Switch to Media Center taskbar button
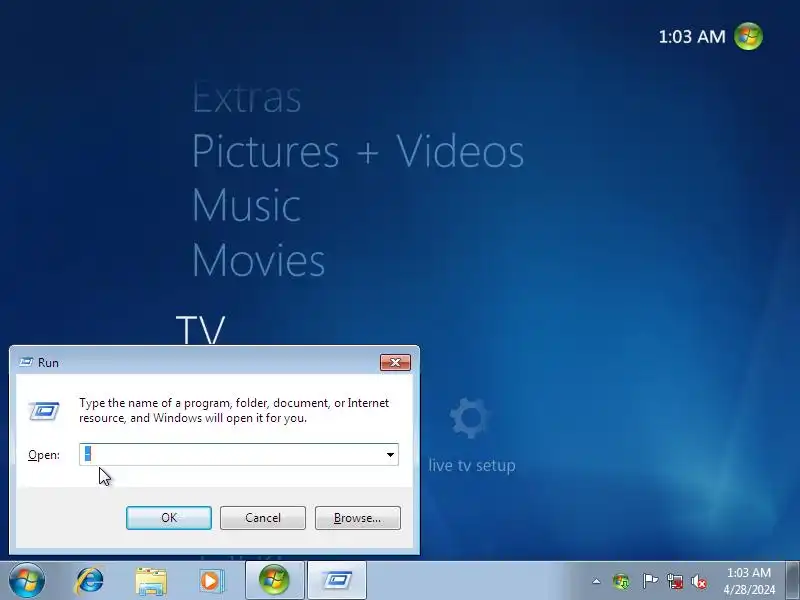Screen dimensions: 800x600 [x=274, y=581]
